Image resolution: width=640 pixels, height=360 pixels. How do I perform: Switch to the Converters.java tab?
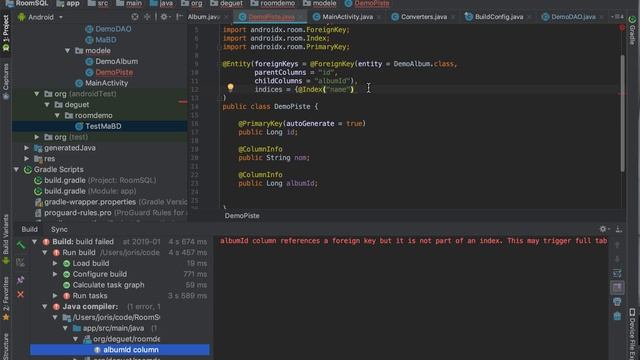pos(423,17)
